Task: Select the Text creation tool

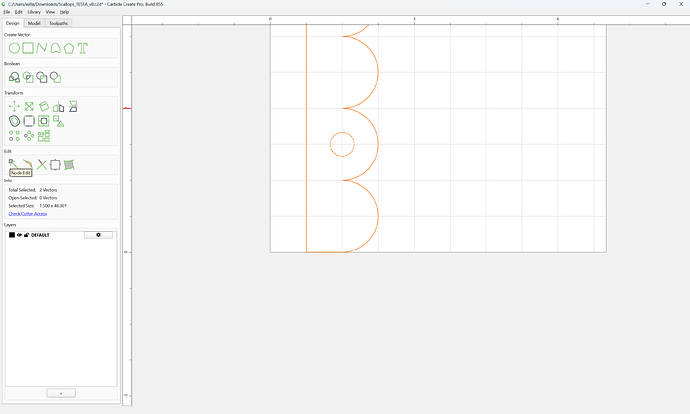Action: click(x=83, y=48)
